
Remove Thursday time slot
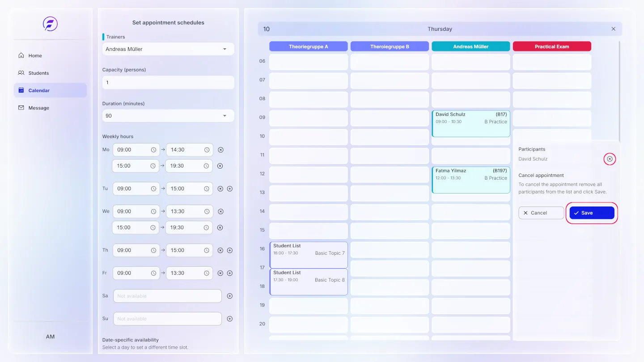pyautogui.click(x=220, y=250)
